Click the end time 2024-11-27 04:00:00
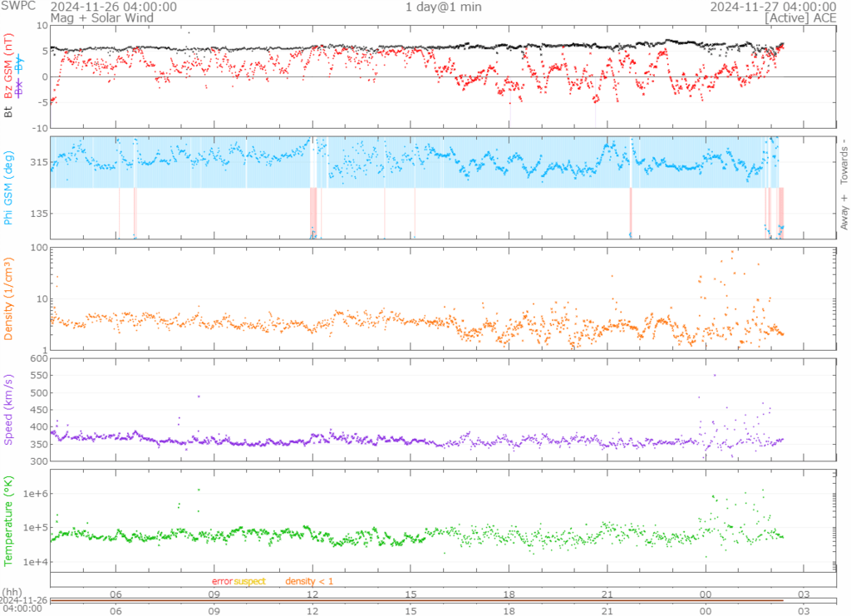Image resolution: width=851 pixels, height=616 pixels. [x=773, y=7]
